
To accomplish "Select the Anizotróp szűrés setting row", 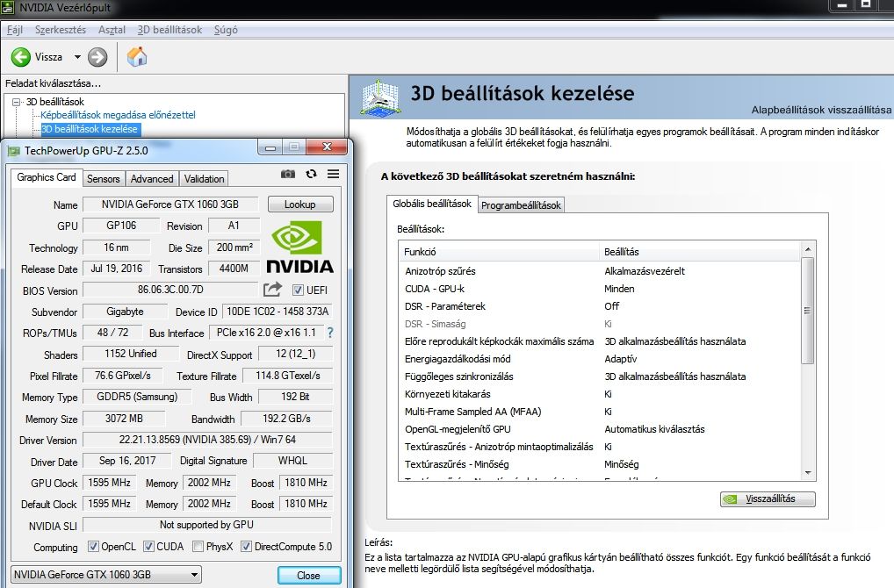I will (x=601, y=271).
